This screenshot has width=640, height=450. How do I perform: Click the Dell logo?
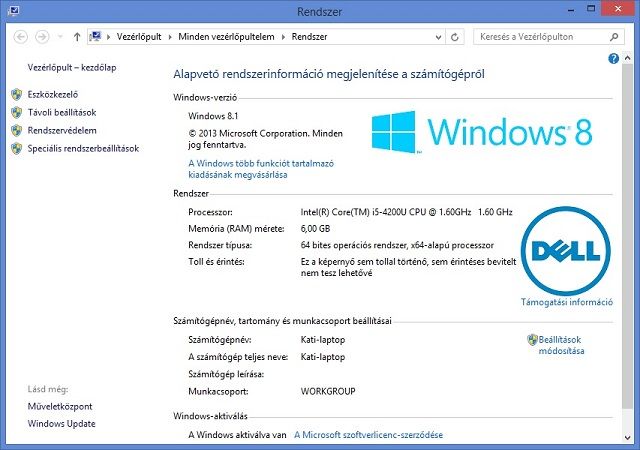(x=566, y=250)
